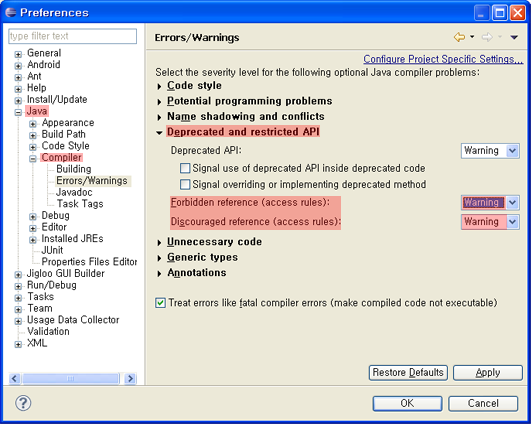Expand the Usage Data Collector node
Viewport: 531px width, 424px height.
click(18, 321)
